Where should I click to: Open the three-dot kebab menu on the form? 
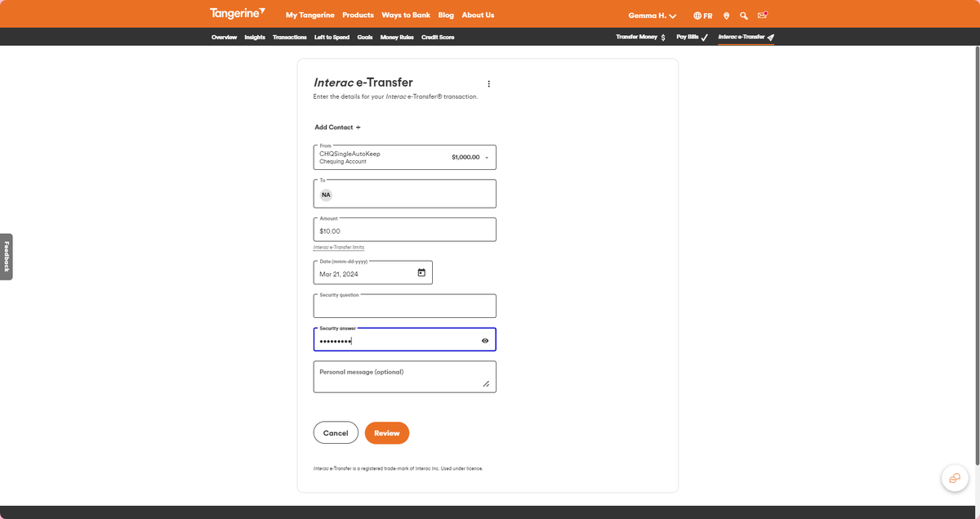[x=488, y=83]
